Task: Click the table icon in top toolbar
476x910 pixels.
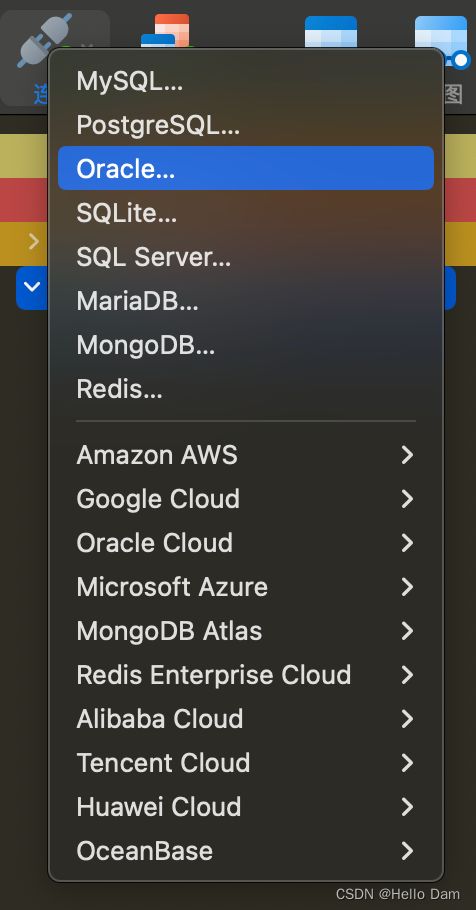Action: click(331, 32)
